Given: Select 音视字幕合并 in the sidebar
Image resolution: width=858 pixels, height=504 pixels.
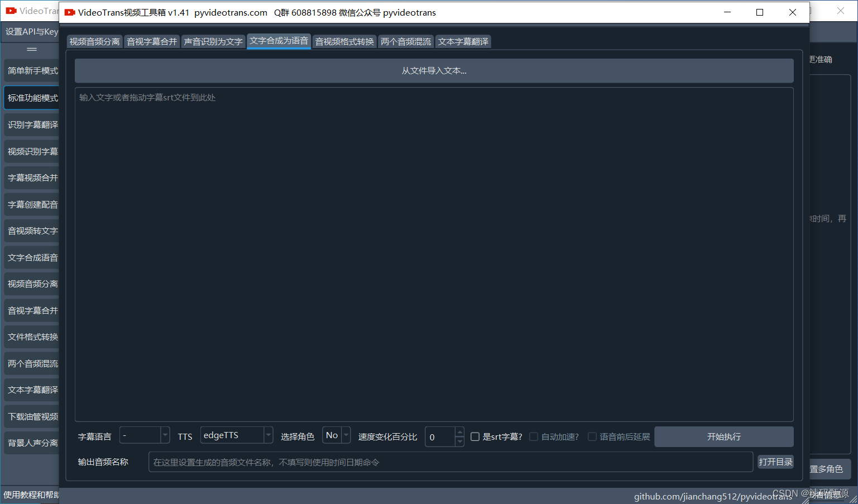Looking at the screenshot, I should (32, 310).
